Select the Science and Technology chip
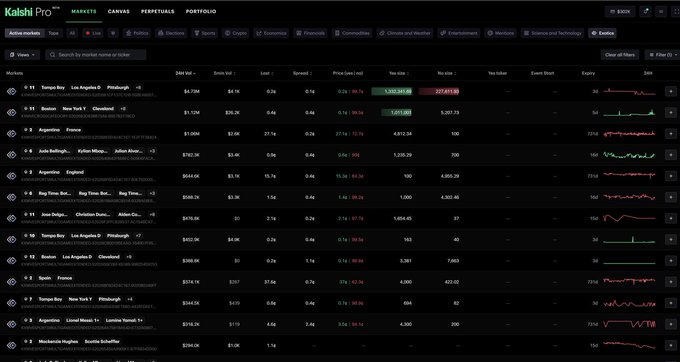Viewport: 680px width, 362px height. point(552,33)
